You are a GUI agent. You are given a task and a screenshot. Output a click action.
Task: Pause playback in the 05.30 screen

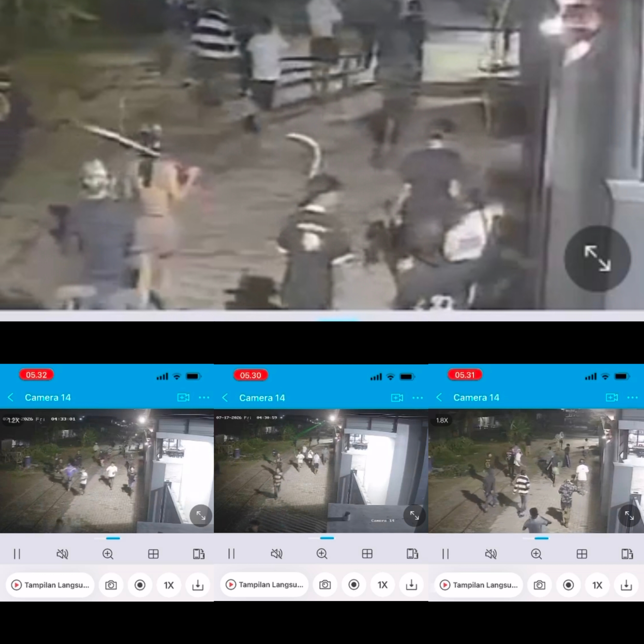[x=231, y=554]
